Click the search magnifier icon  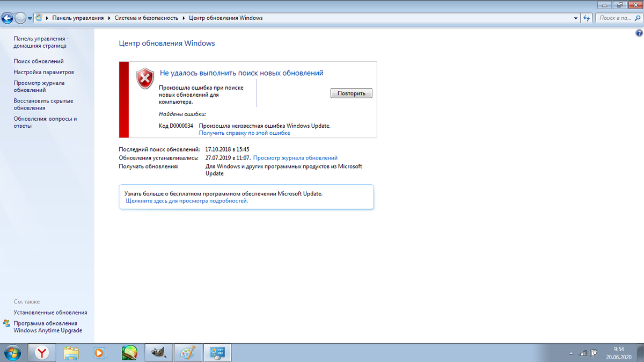click(x=636, y=18)
